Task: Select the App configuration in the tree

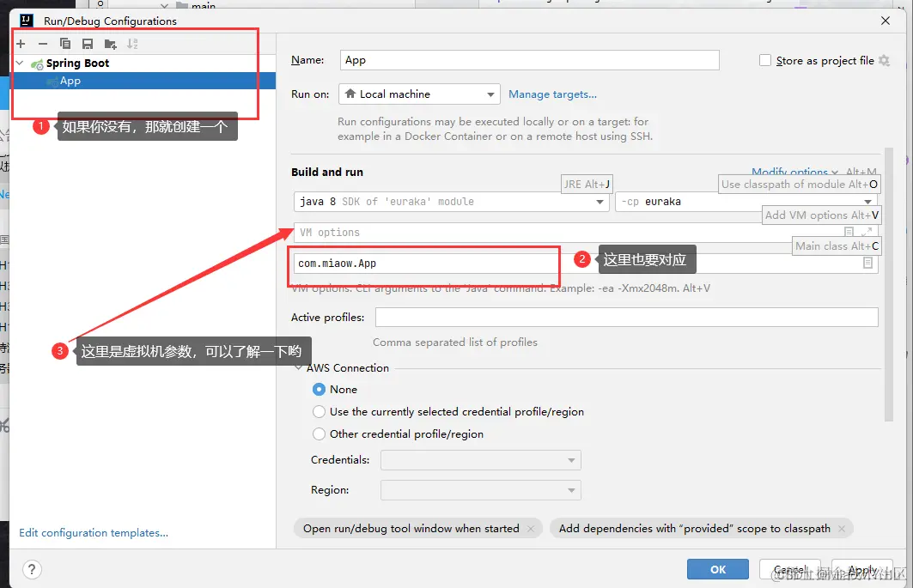Action: coord(144,81)
